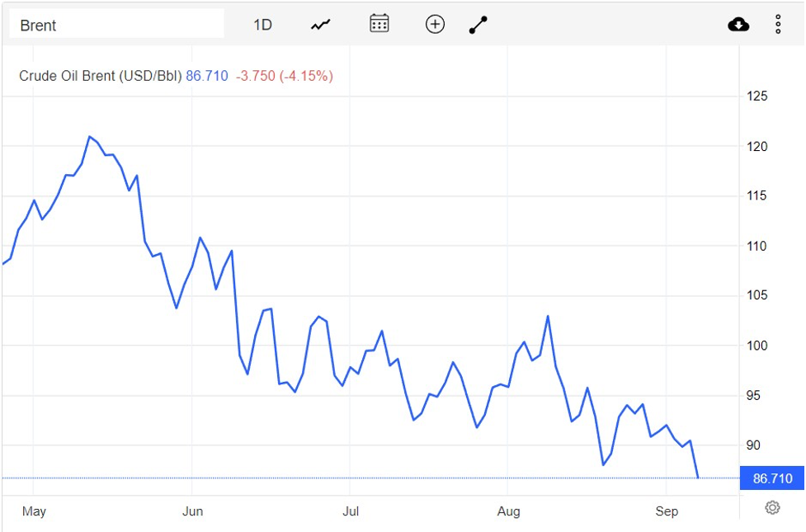Click the cloud download icon

pos(738,25)
